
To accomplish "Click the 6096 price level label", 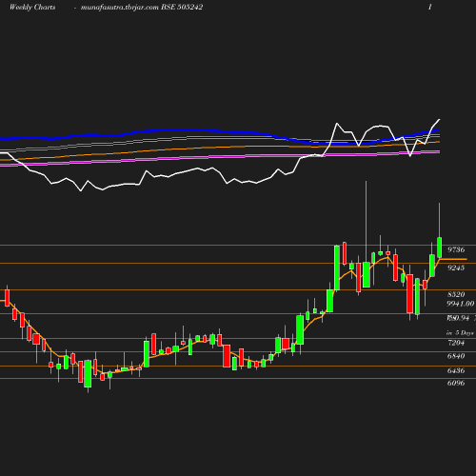I will click(456, 383).
